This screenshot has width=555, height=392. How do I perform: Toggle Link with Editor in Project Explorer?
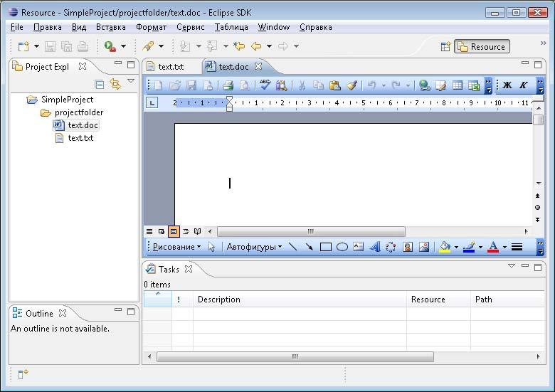[x=115, y=84]
